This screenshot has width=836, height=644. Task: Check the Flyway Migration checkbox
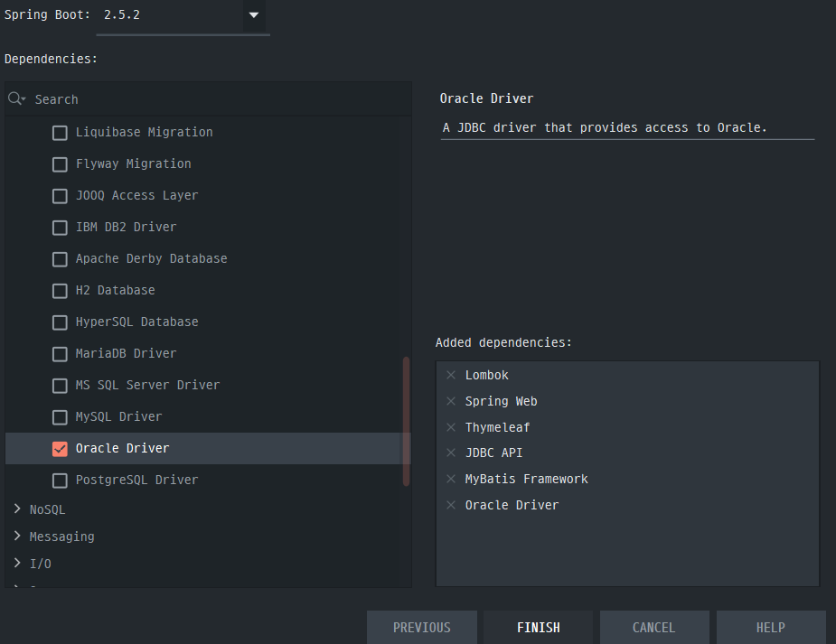tap(60, 164)
